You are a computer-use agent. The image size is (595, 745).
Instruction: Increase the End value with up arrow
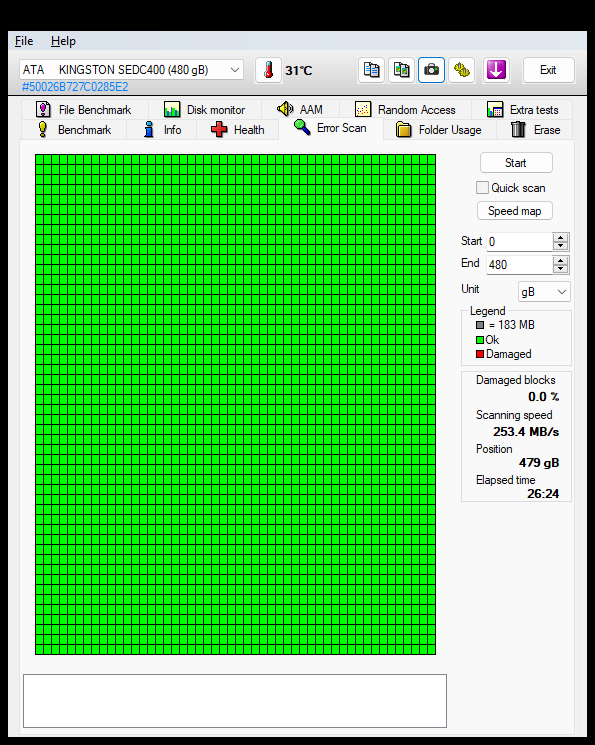[561, 260]
